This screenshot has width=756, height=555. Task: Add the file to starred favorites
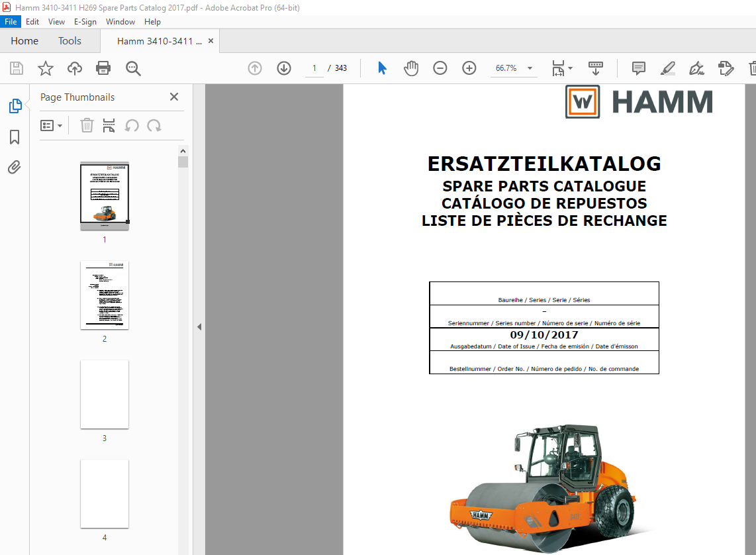pyautogui.click(x=45, y=68)
